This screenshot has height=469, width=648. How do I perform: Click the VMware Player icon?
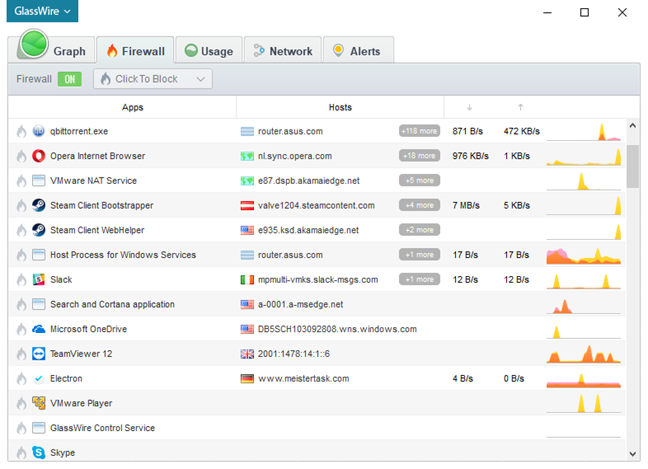(38, 403)
